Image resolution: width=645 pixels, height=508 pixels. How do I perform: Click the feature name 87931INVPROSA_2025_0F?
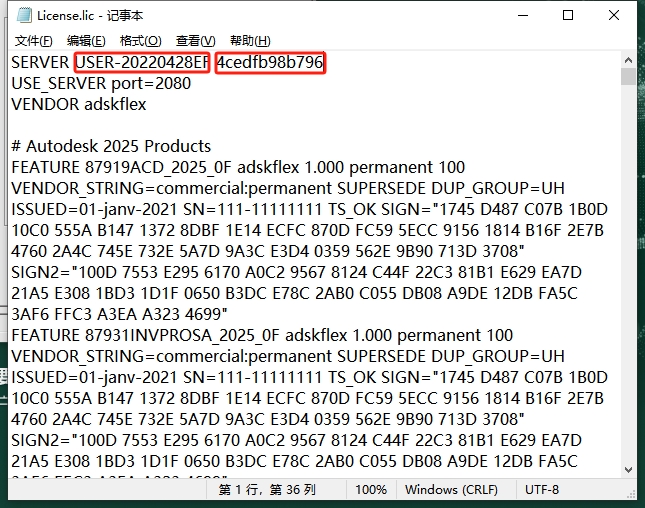[183, 336]
